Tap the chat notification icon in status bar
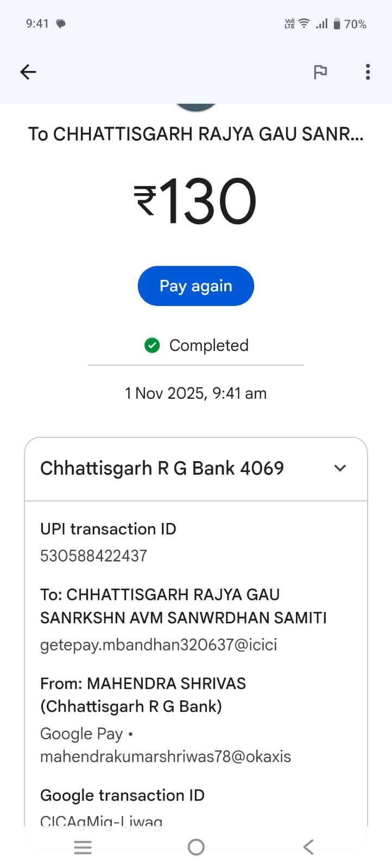The image size is (392, 868). [x=61, y=24]
